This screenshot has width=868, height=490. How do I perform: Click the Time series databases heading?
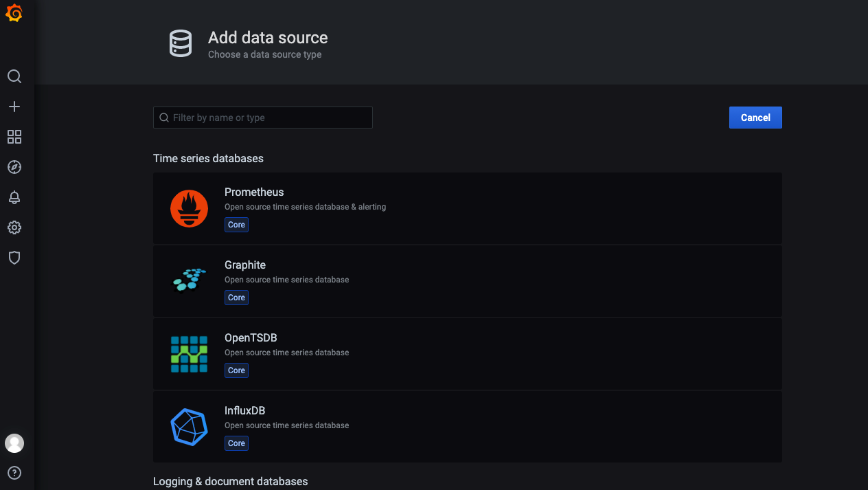pyautogui.click(x=208, y=158)
